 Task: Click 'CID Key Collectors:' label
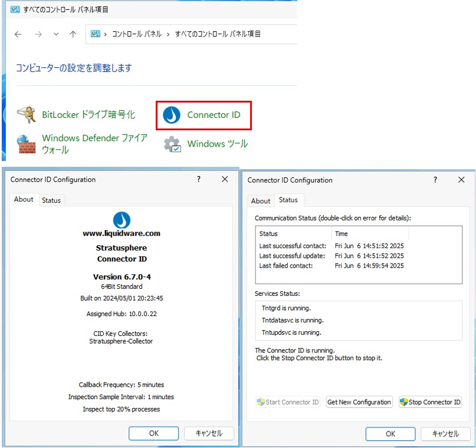120,333
